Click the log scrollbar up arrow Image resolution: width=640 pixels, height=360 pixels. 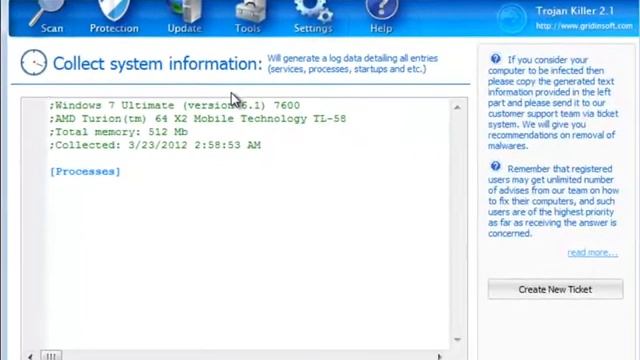coord(457,107)
